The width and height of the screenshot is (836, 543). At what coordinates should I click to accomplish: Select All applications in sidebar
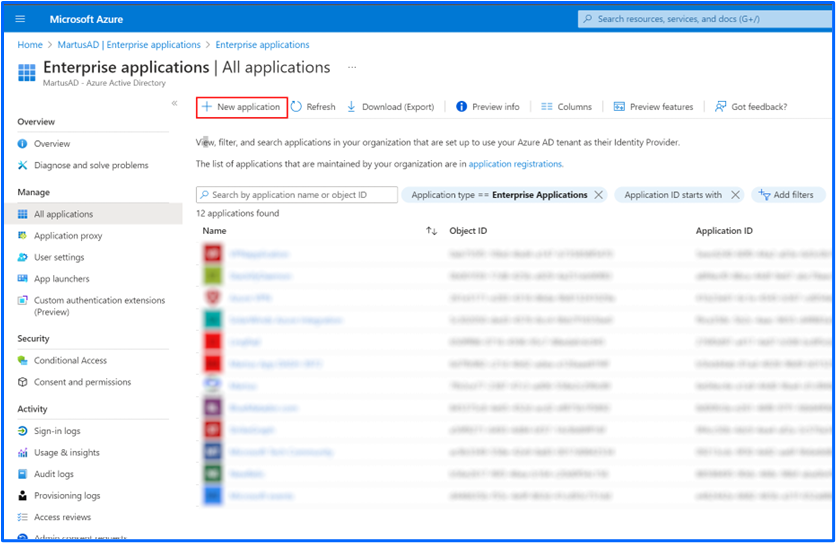pos(93,214)
